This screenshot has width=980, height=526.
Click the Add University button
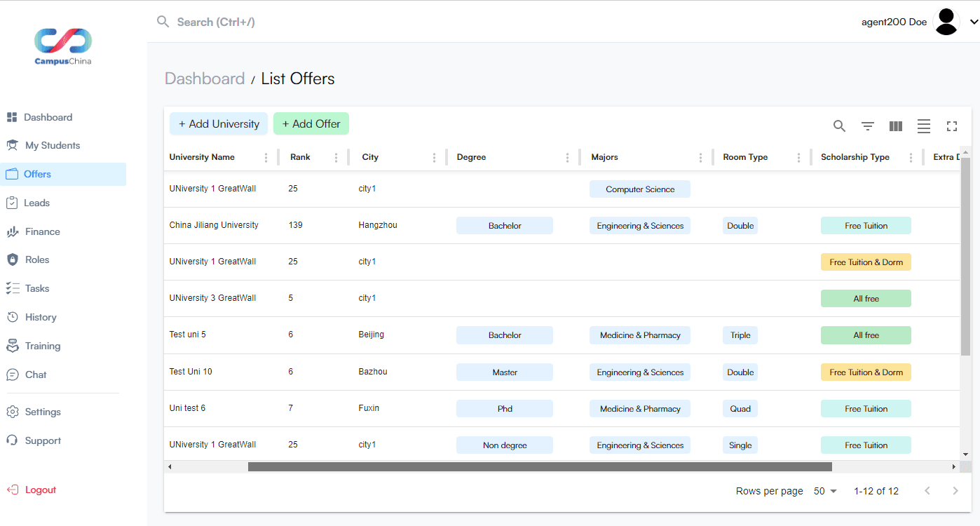coord(219,123)
